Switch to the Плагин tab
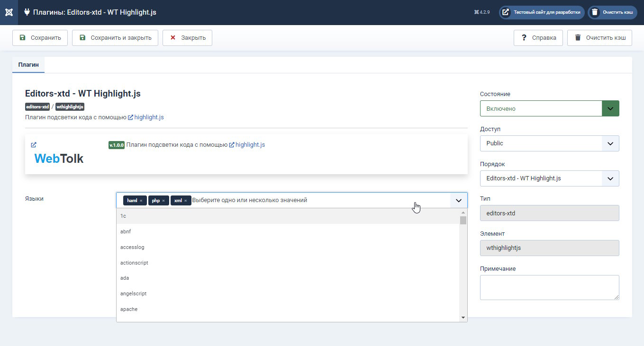Image resolution: width=644 pixels, height=346 pixels. click(28, 65)
